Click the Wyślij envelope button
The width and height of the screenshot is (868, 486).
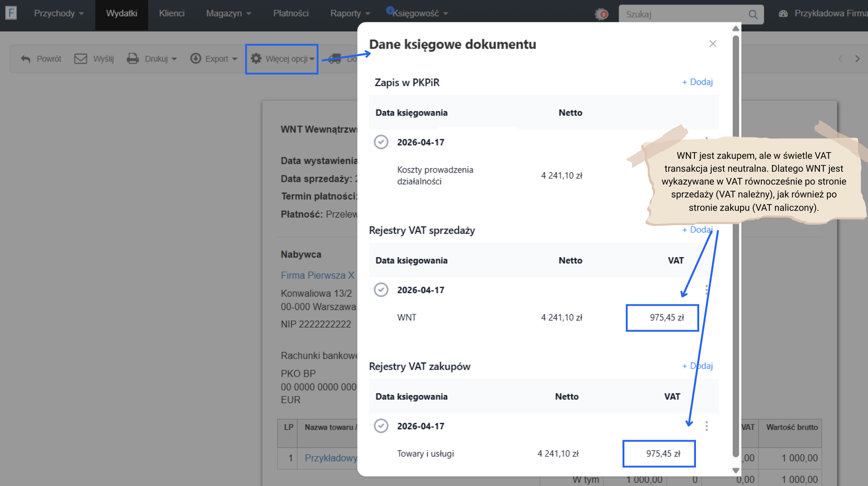pos(94,59)
